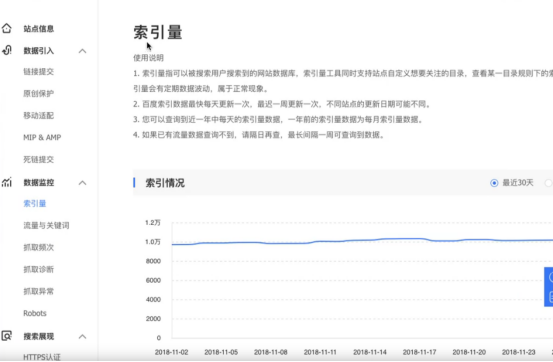Click the 2018-11-20 axis date

(x=469, y=352)
